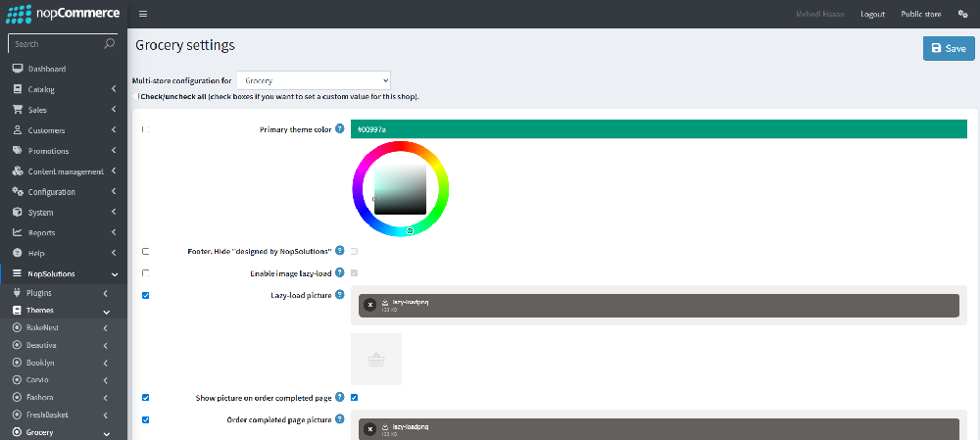Click the search magnifier icon in sidebar

tap(109, 43)
